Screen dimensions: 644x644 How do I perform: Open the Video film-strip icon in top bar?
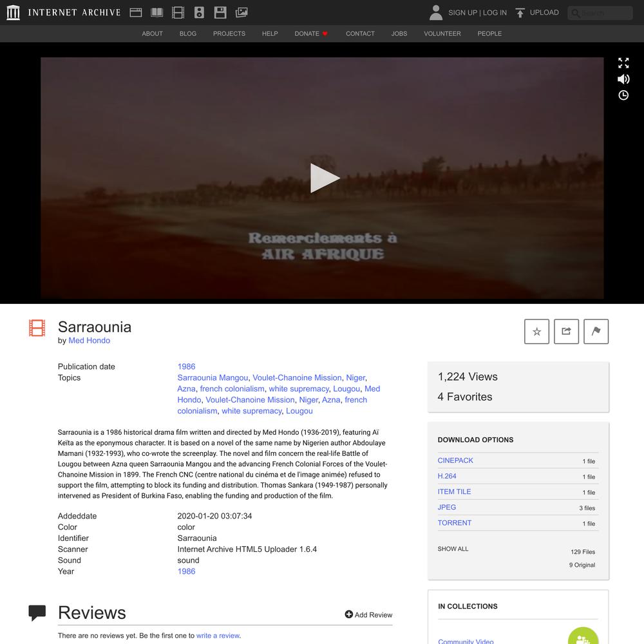178,12
